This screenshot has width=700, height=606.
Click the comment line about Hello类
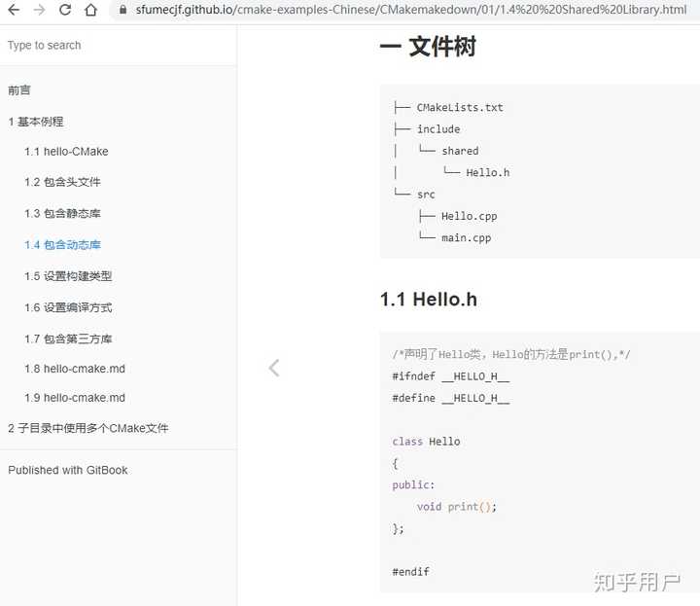[x=511, y=355]
